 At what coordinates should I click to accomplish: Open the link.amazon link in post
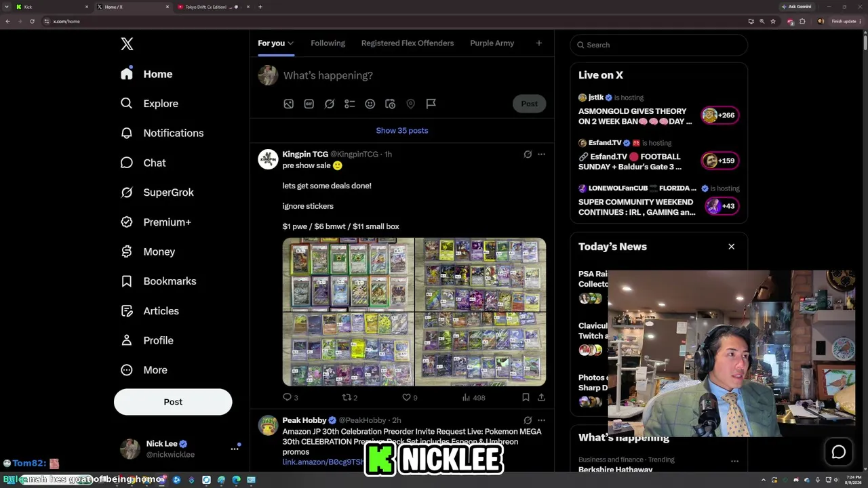(x=323, y=462)
